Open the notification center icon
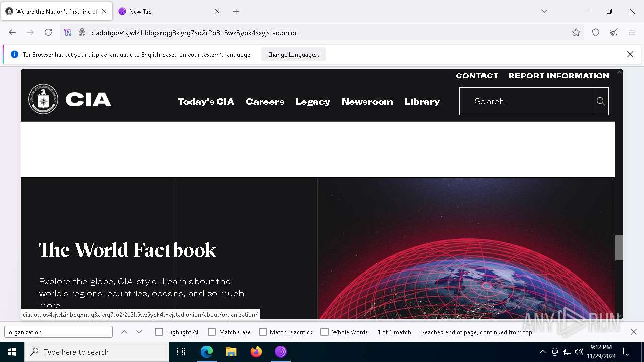This screenshot has width=644, height=362. pyautogui.click(x=627, y=352)
